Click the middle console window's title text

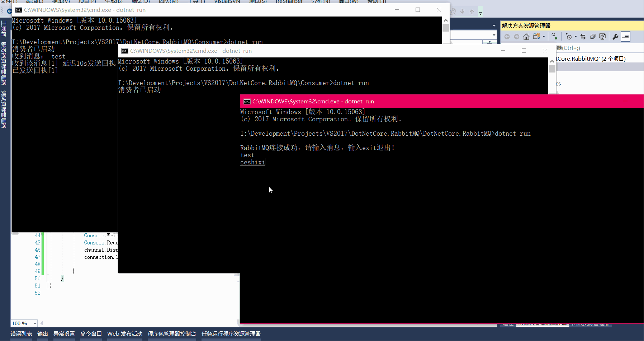[191, 51]
